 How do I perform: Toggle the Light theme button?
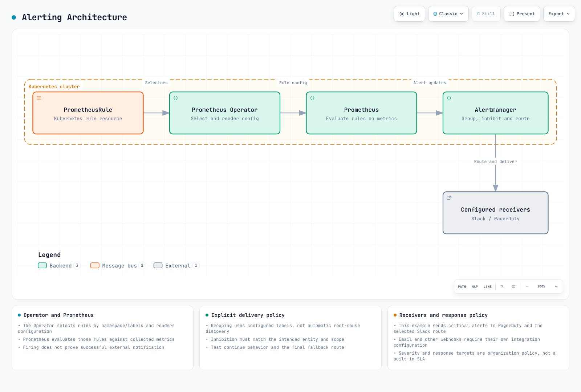pyautogui.click(x=409, y=14)
